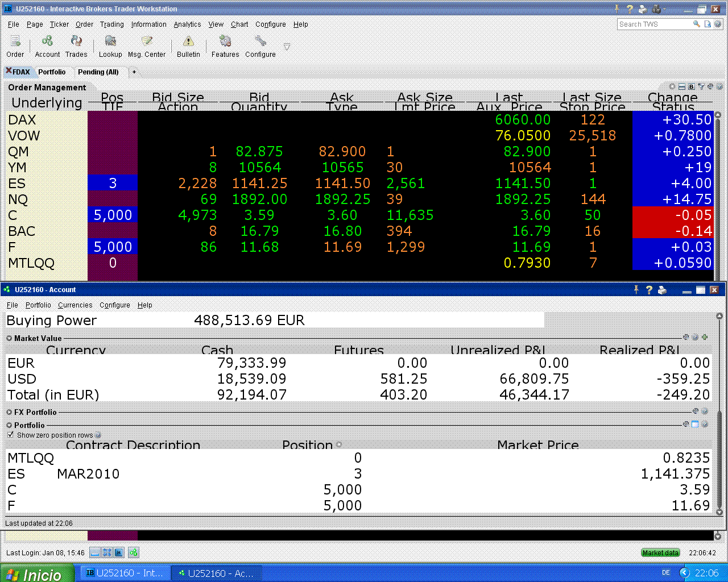Open the Configure wrench icon
The width and height of the screenshot is (728, 582).
pos(260,41)
